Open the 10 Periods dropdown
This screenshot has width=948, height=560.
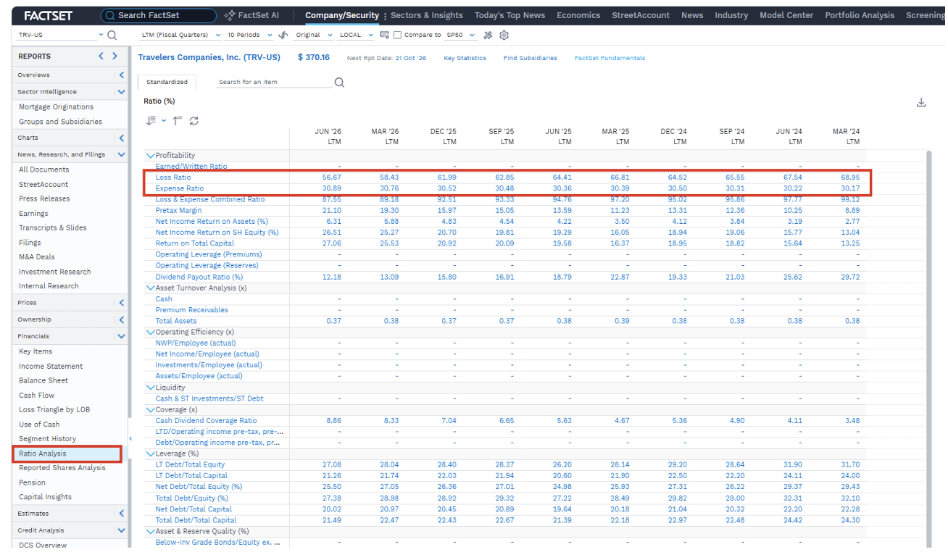point(270,35)
